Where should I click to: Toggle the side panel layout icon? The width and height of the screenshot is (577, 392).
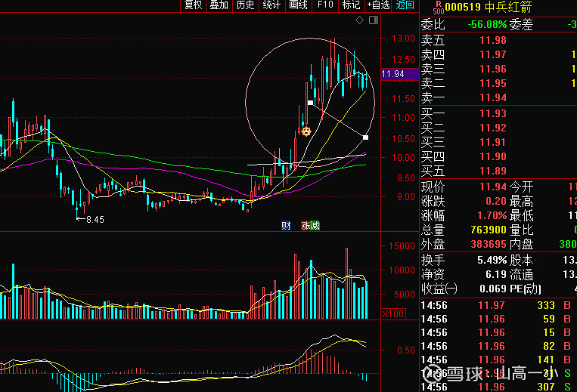coord(374,20)
